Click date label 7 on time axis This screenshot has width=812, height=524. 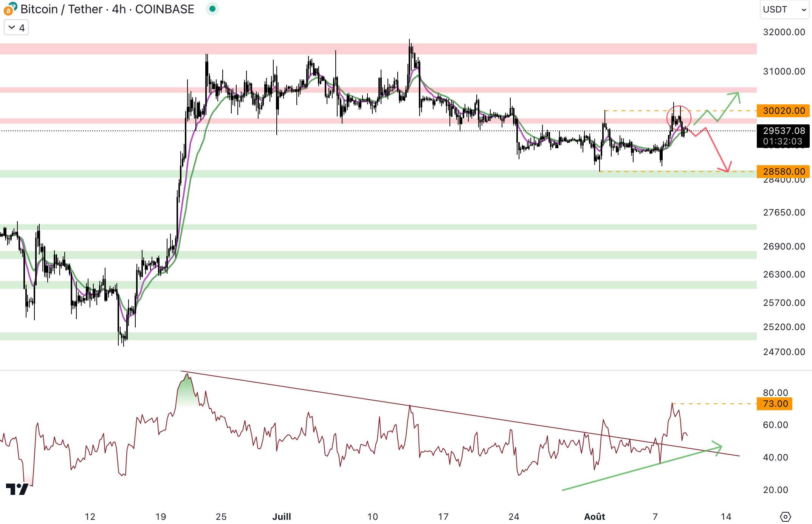655,517
